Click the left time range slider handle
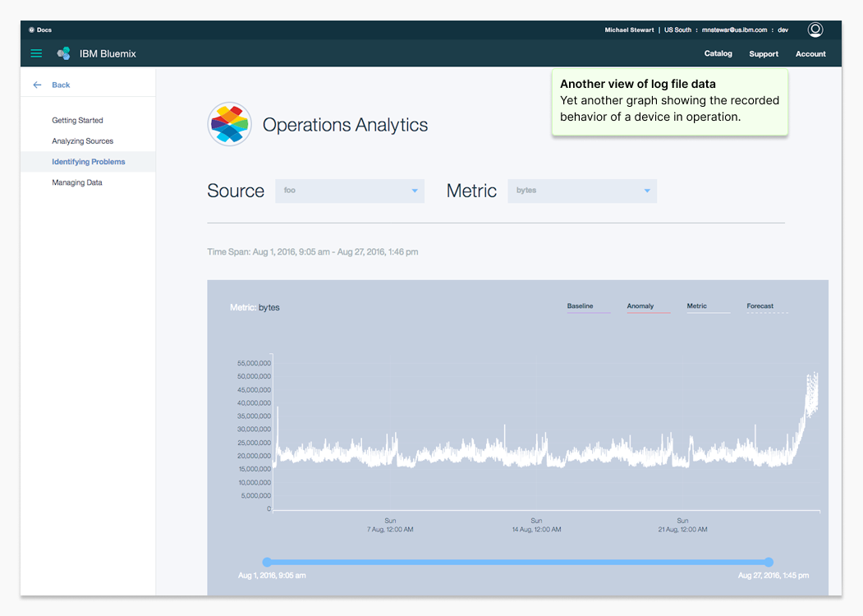 (267, 562)
